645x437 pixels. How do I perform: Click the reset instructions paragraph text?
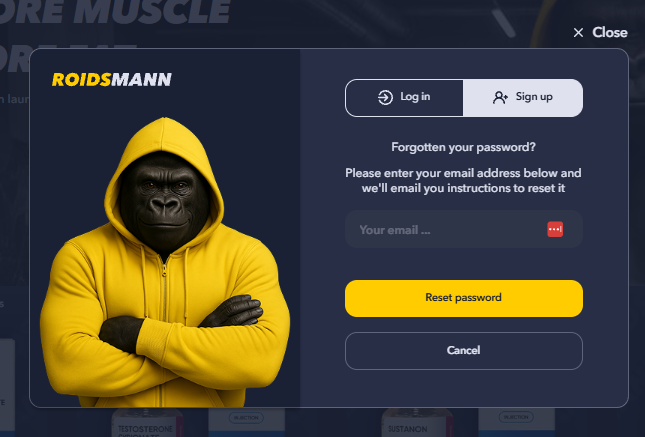click(x=464, y=181)
